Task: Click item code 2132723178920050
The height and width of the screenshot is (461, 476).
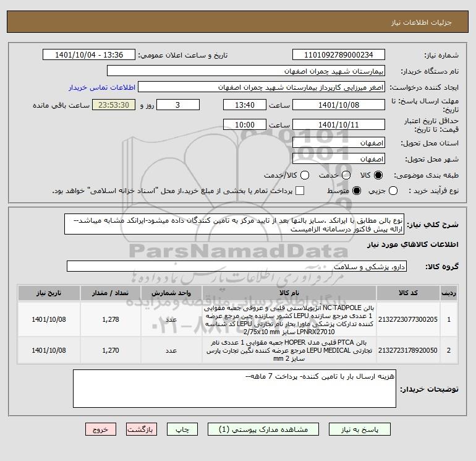Action: coord(408,350)
